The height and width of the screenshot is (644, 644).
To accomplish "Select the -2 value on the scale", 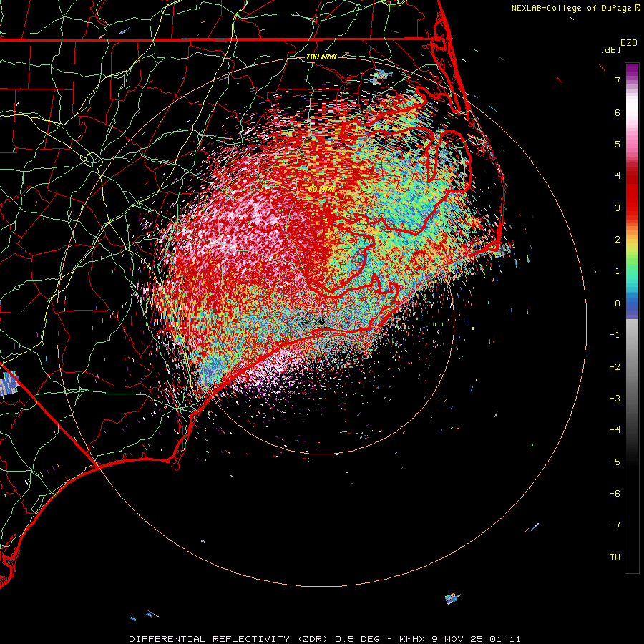I will click(x=615, y=367).
